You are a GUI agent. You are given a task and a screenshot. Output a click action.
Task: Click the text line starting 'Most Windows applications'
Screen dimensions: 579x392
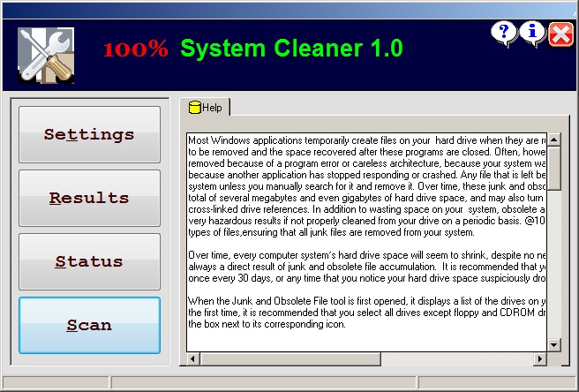[367, 140]
